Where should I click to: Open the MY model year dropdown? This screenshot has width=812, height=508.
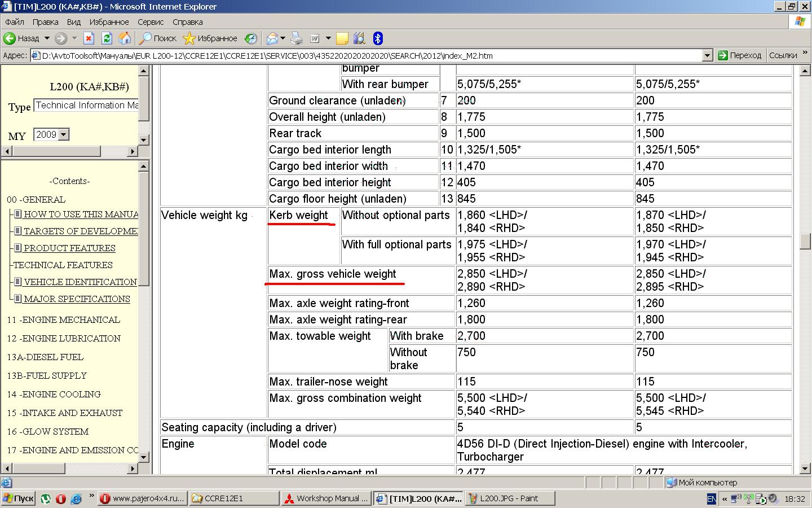pos(64,134)
